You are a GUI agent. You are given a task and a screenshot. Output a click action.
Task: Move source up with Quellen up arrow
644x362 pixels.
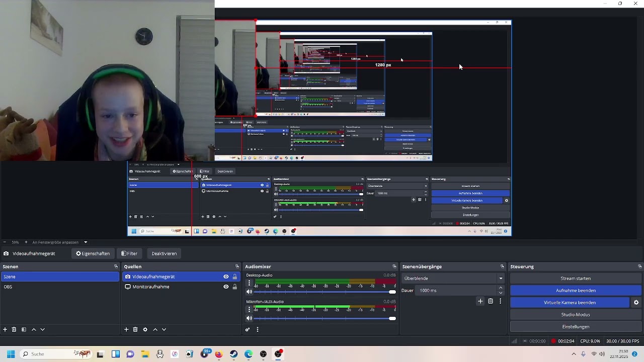(x=155, y=329)
